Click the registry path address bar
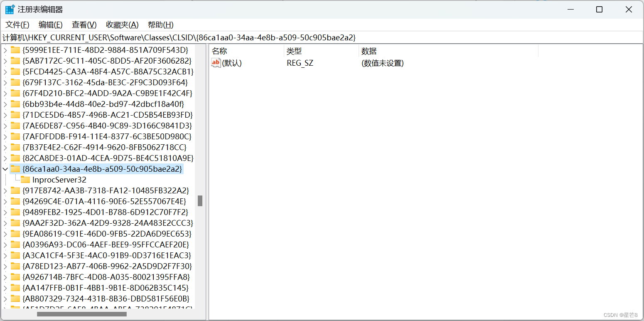Viewport: 644px width, 321px height. (x=166, y=37)
